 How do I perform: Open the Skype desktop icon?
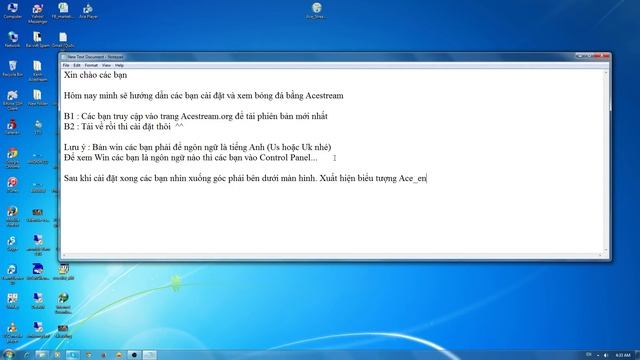click(x=12, y=243)
